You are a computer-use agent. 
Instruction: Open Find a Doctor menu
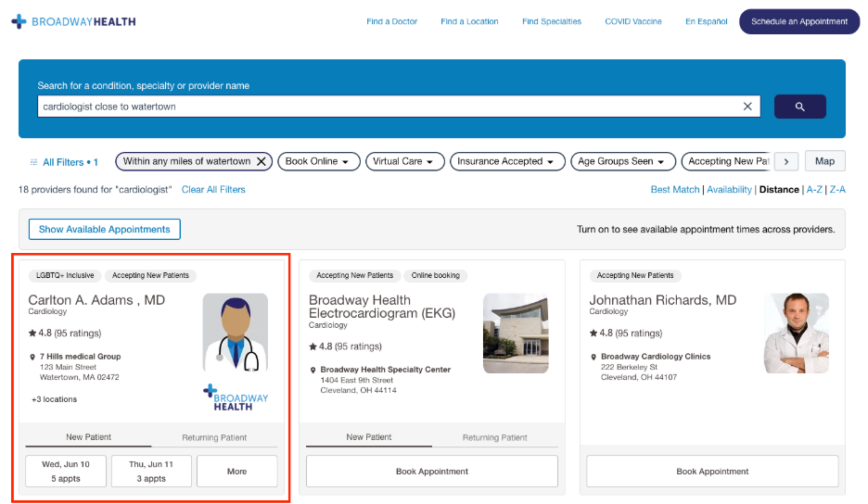[x=392, y=21]
